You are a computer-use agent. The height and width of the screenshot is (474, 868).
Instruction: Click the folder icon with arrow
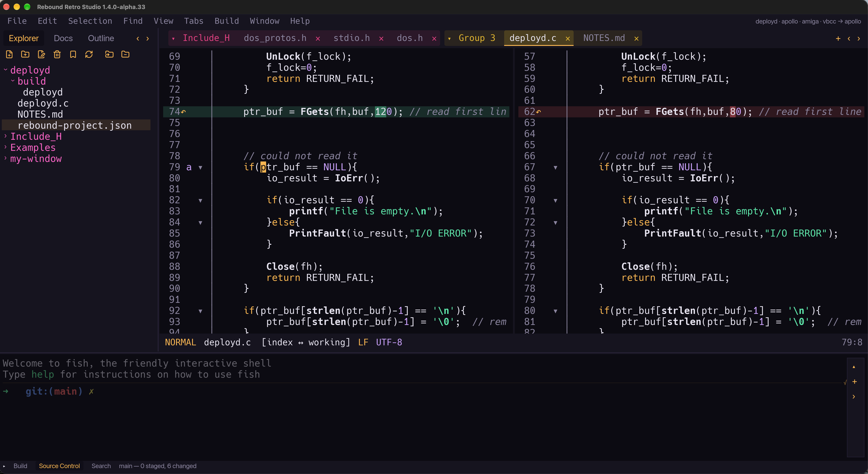109,54
